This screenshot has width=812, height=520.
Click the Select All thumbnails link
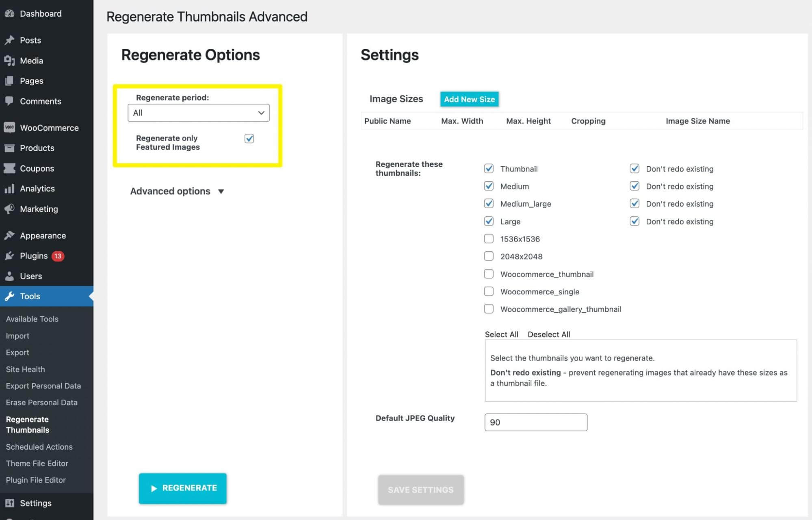coord(501,333)
